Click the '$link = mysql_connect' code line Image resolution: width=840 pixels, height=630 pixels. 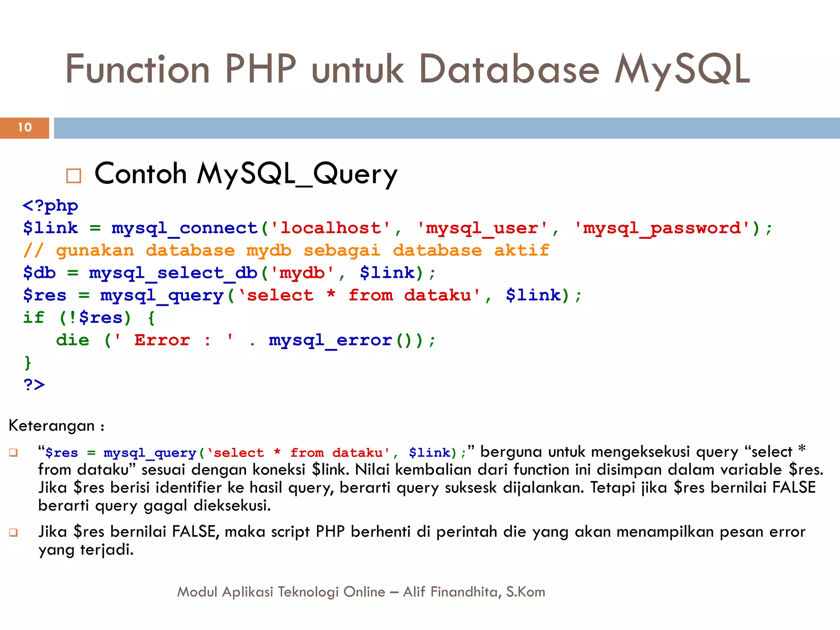point(397,228)
